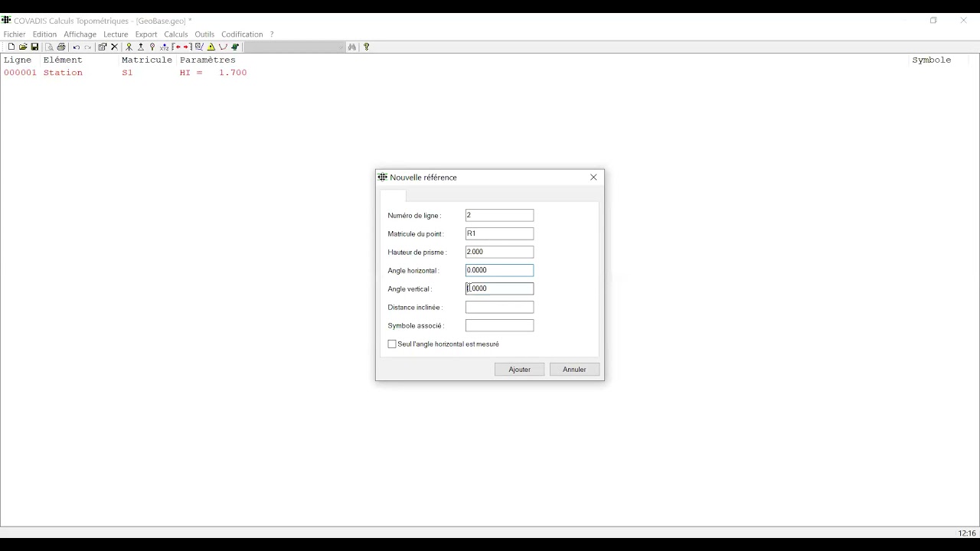
Task: Click the 'Elément' column header
Action: point(63,60)
